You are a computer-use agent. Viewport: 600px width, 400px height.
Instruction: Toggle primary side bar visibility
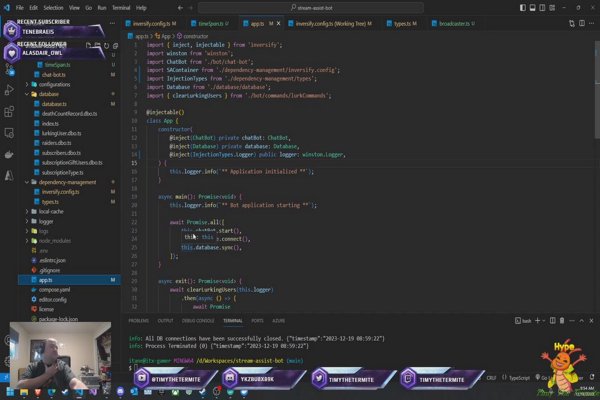[x=523, y=8]
